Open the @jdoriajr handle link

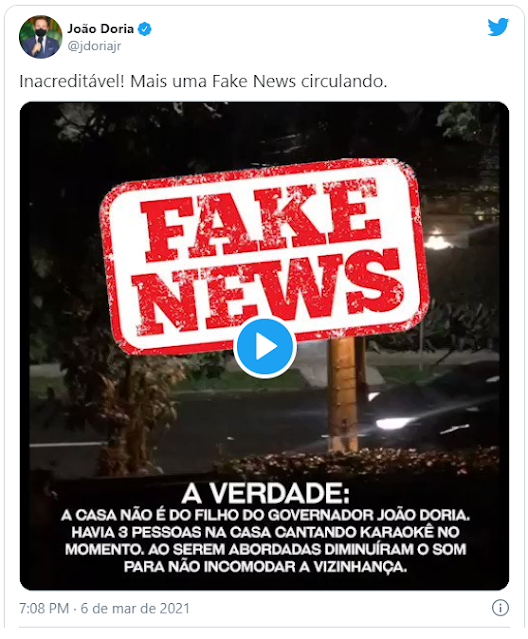click(94, 46)
